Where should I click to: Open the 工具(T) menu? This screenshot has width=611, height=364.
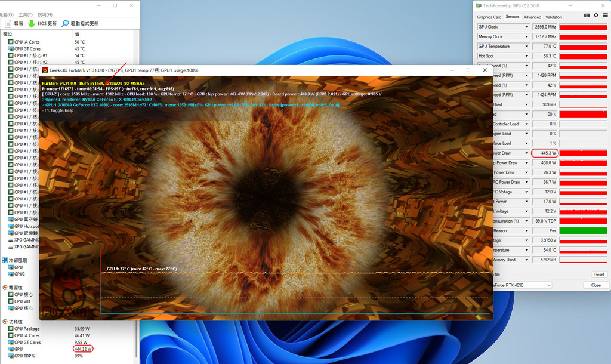[x=25, y=14]
